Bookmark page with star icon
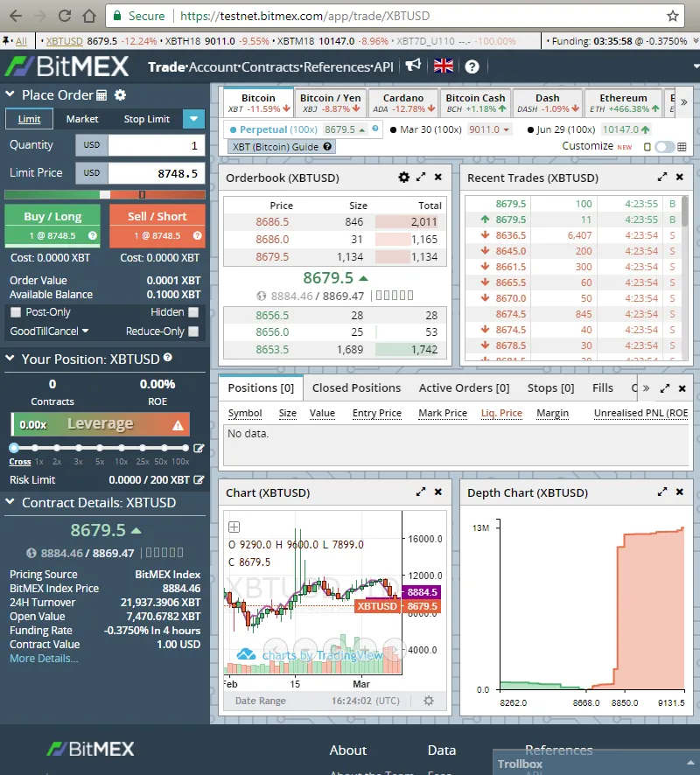 point(672,16)
